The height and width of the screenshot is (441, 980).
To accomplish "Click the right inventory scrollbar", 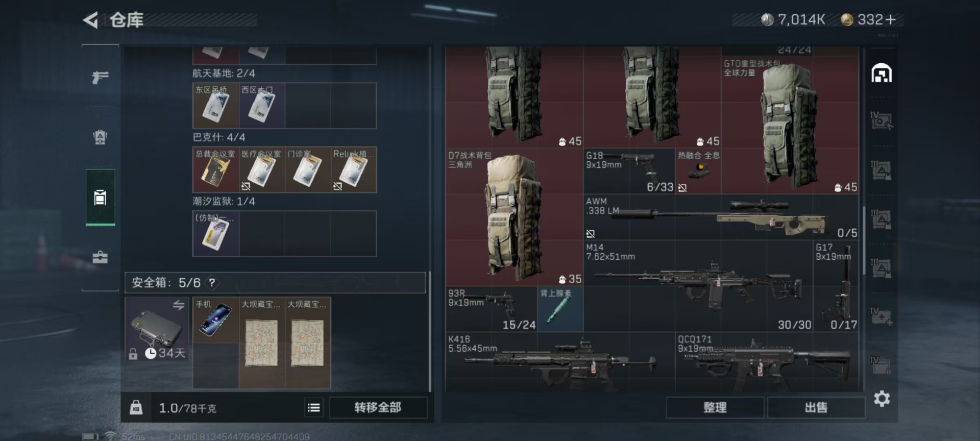I will click(864, 240).
